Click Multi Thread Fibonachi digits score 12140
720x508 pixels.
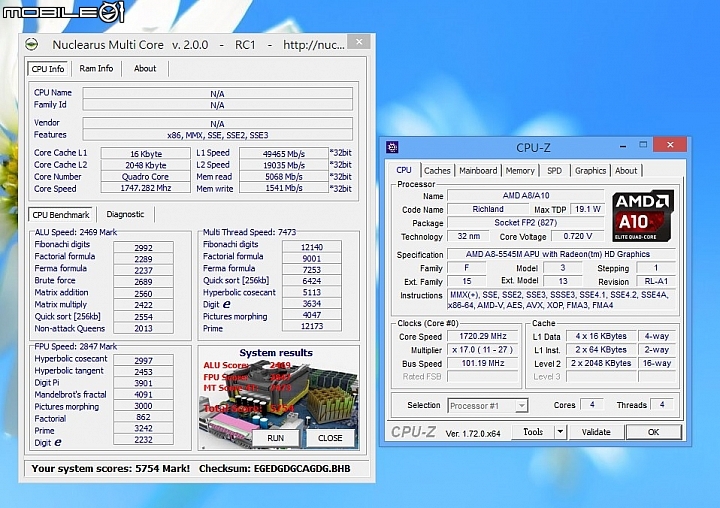(312, 247)
